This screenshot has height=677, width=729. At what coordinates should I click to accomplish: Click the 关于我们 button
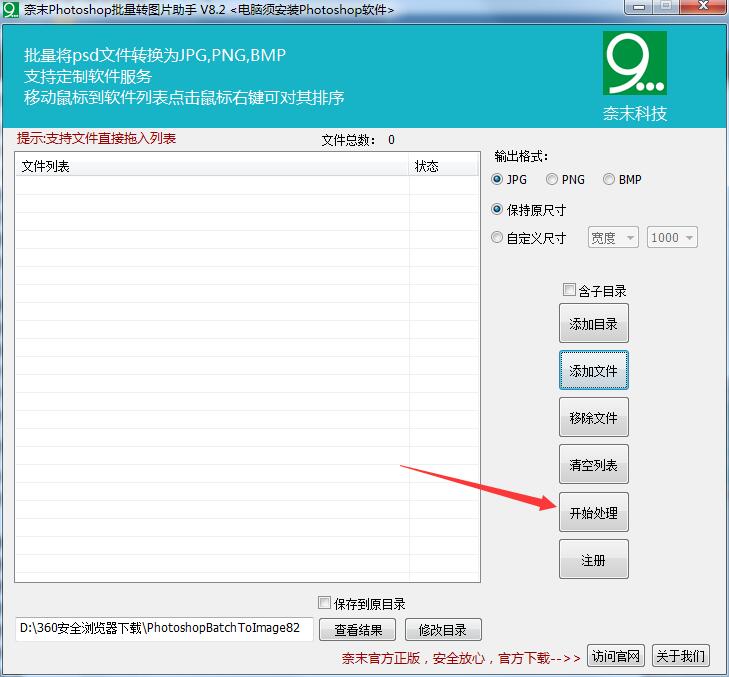(x=681, y=656)
